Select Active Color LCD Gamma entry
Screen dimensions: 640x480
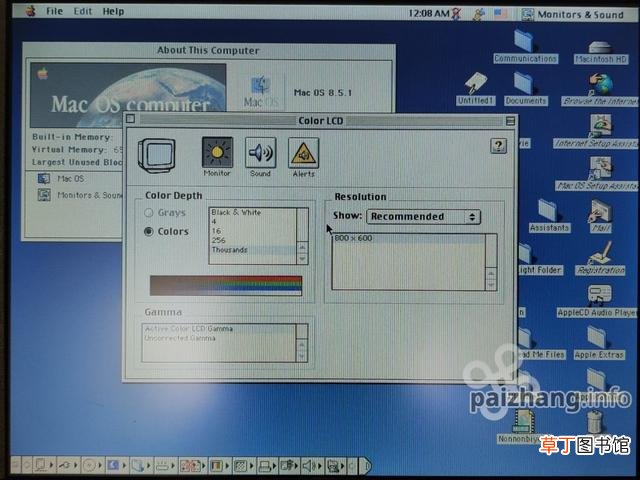coord(219,329)
